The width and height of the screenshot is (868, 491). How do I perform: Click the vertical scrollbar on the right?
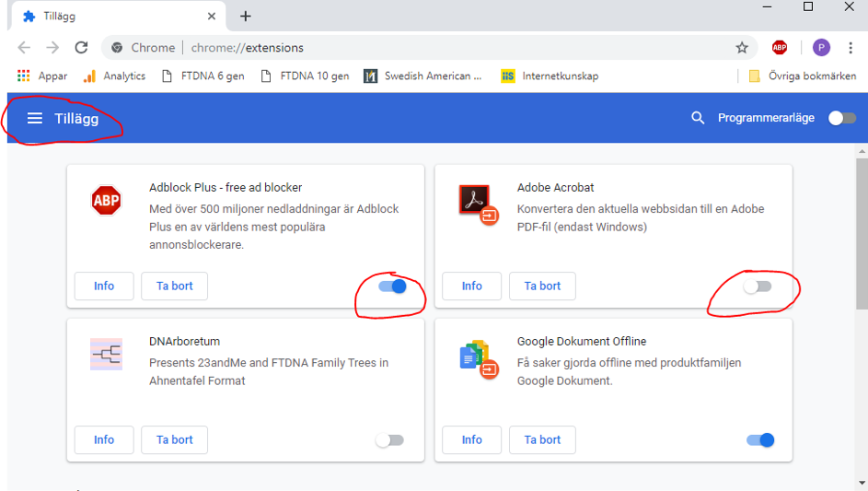tap(862, 276)
